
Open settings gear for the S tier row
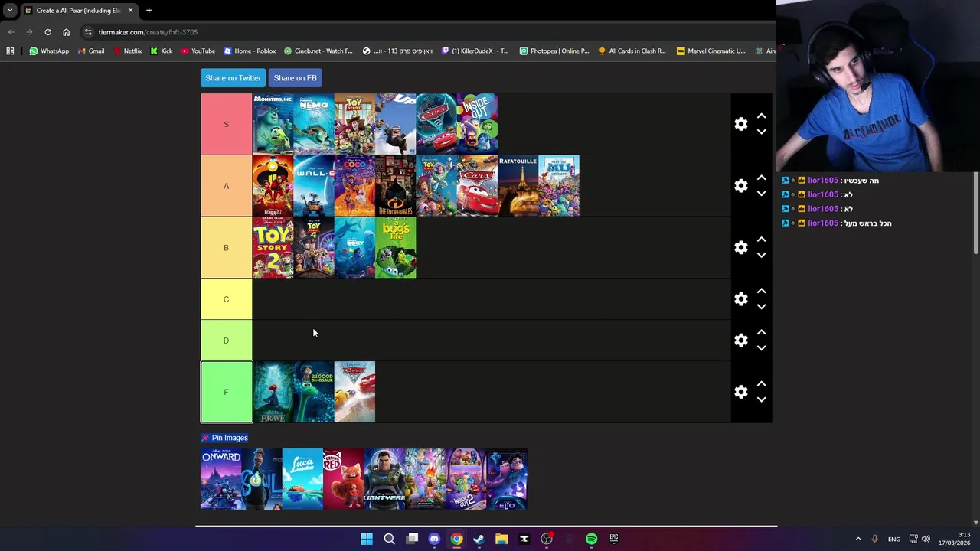[x=740, y=124]
